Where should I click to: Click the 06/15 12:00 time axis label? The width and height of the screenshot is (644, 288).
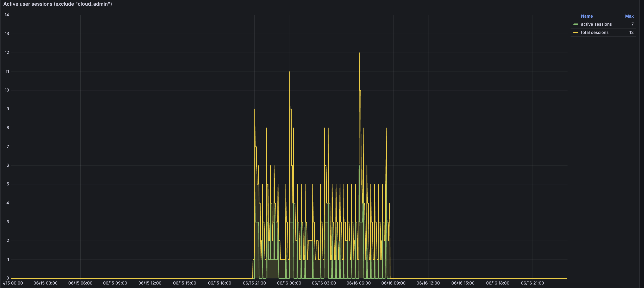[x=150, y=283]
